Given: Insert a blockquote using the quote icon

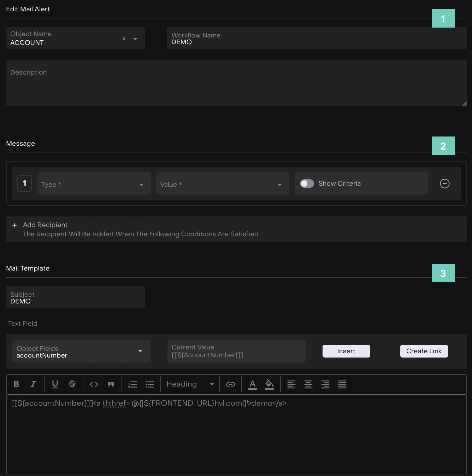Looking at the screenshot, I should (x=111, y=384).
